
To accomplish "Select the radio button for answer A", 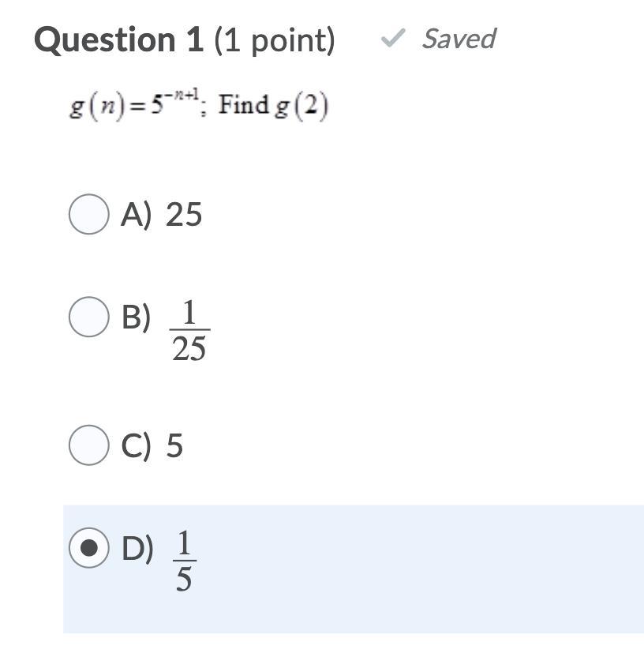I will pos(88,215).
